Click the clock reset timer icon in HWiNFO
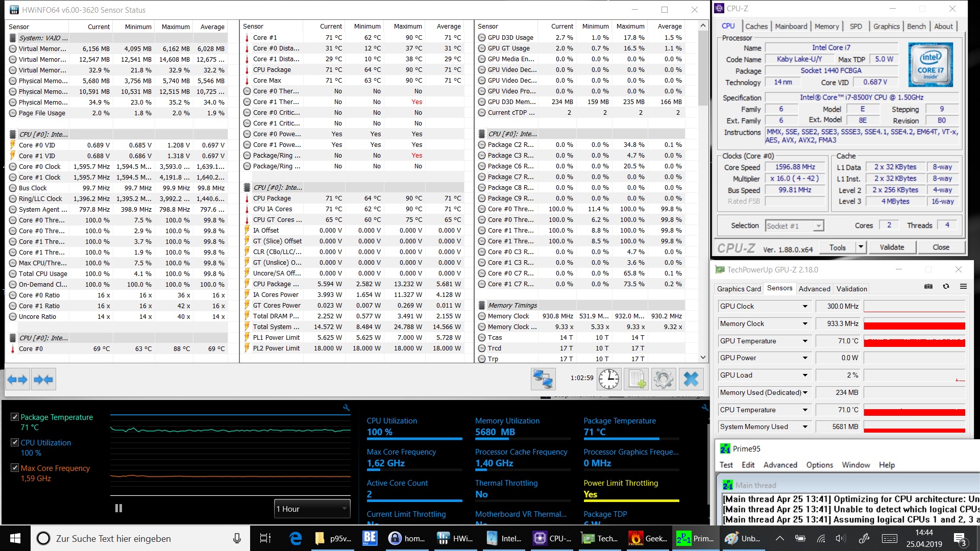This screenshot has height=551, width=980. pyautogui.click(x=608, y=379)
